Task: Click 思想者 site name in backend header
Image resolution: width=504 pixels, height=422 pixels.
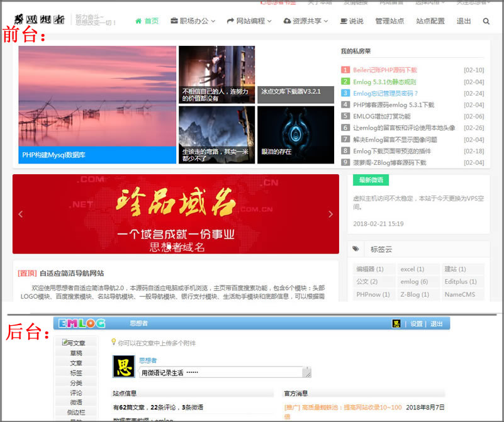Action: coord(139,323)
